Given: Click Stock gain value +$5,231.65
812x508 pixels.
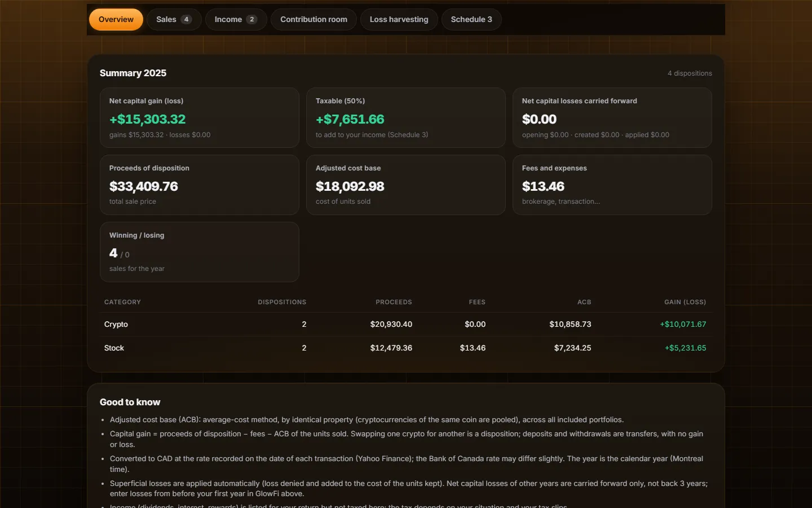Looking at the screenshot, I should point(685,348).
